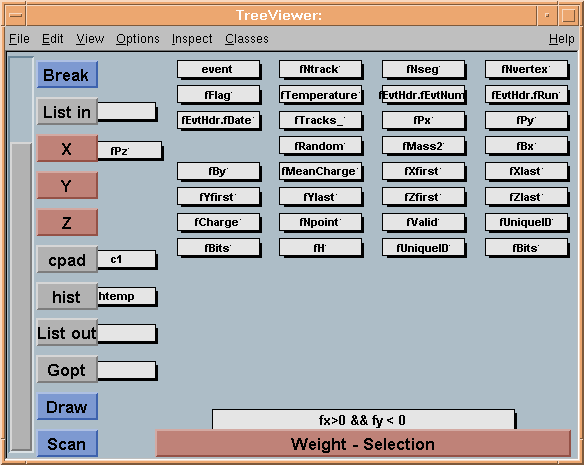Click the Scan button
The width and height of the screenshot is (584, 465).
(x=67, y=443)
